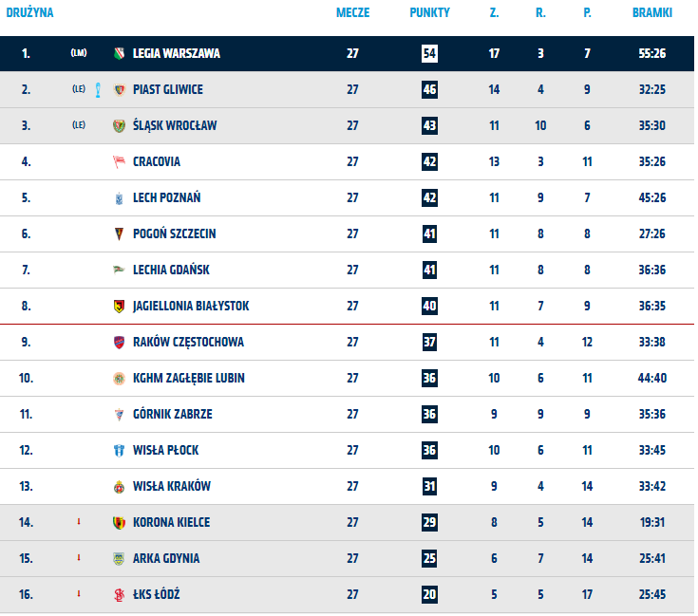Open the KGHM Zagłębie Lubin team link

point(188,378)
